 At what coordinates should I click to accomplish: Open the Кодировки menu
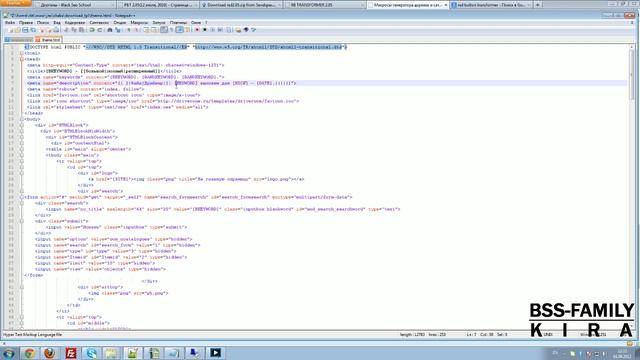[75, 22]
